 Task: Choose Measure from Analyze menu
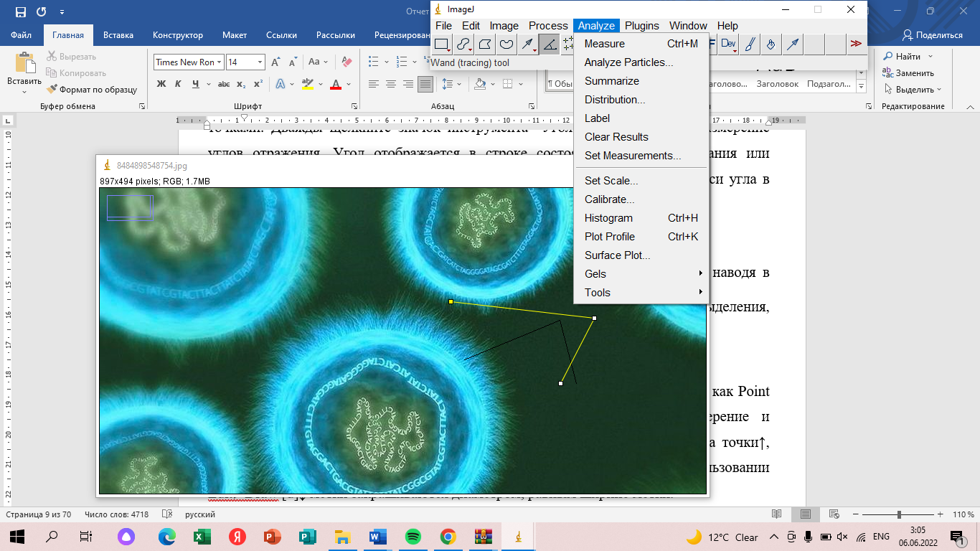point(641,44)
